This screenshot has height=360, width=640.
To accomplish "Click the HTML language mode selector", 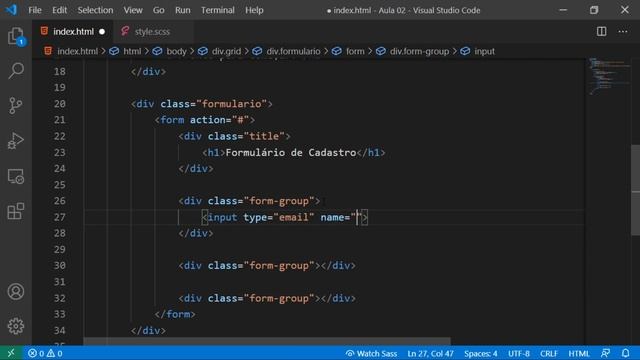I will point(579,353).
